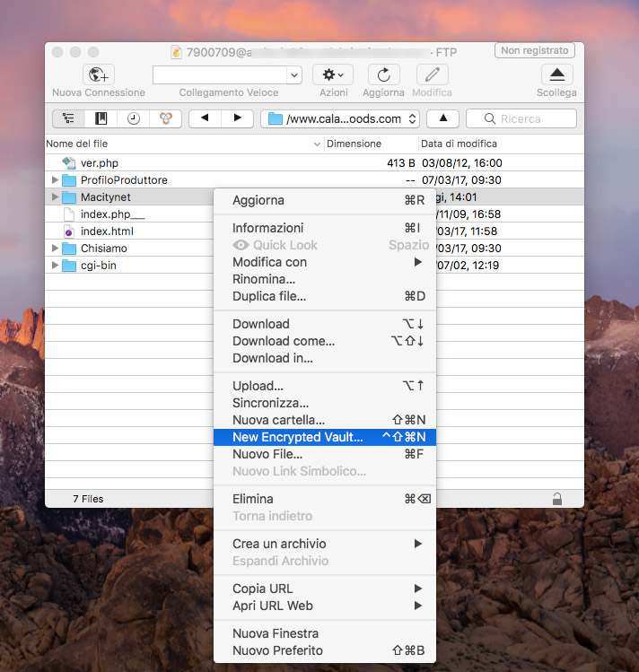Select New Encrypted Vault... menu item

coord(325,437)
